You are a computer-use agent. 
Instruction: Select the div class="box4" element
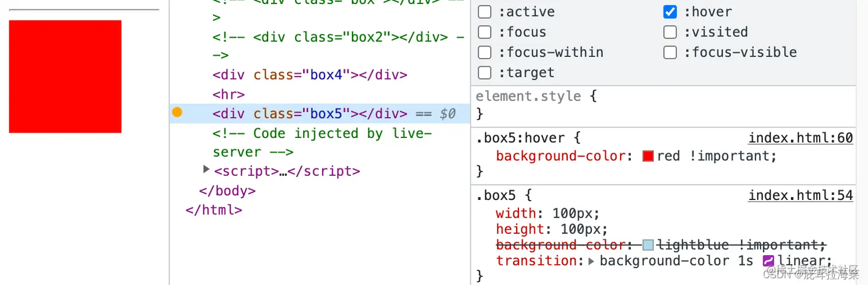(x=310, y=75)
